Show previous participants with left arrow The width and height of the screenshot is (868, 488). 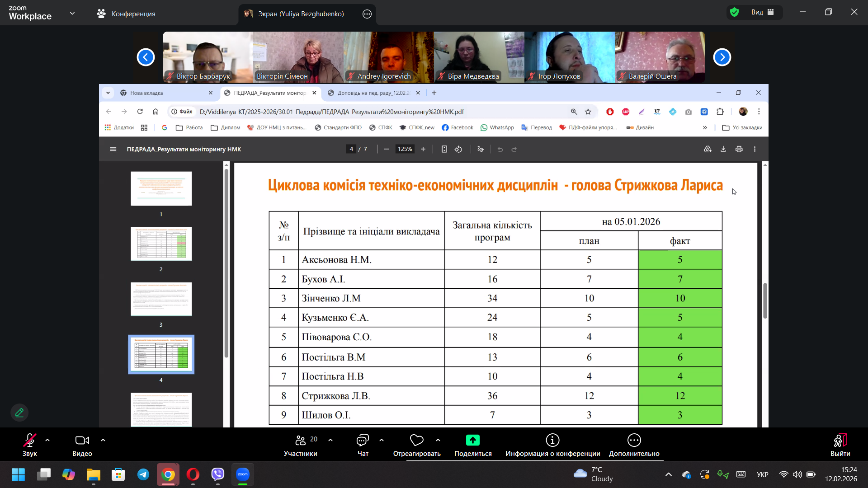pos(146,57)
